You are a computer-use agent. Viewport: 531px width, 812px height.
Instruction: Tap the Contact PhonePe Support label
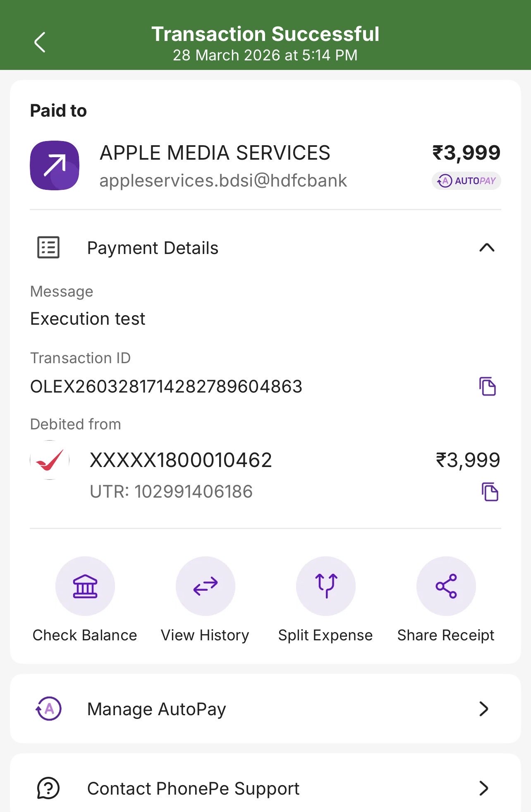pyautogui.click(x=193, y=788)
